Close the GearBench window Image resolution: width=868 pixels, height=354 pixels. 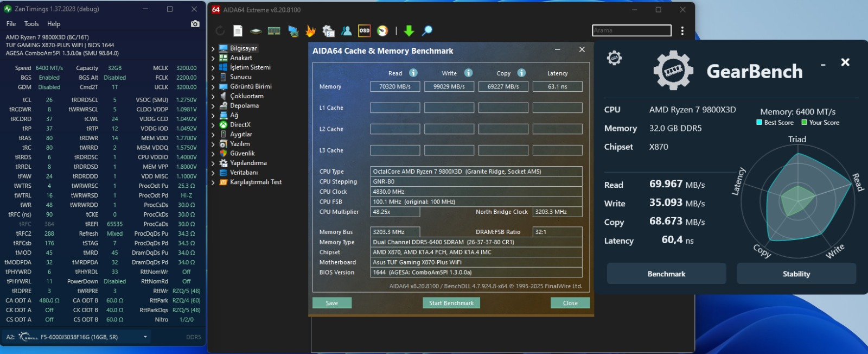[x=845, y=62]
